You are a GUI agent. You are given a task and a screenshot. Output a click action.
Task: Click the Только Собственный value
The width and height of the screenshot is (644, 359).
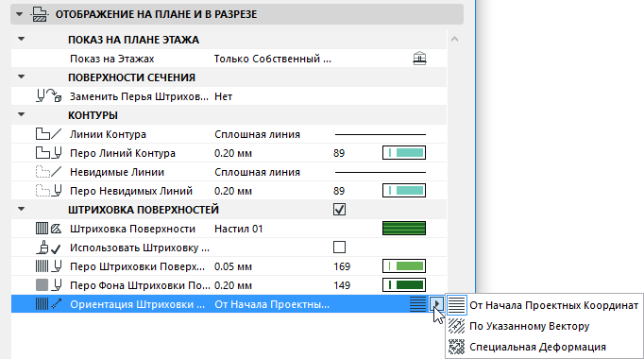pyautogui.click(x=272, y=59)
